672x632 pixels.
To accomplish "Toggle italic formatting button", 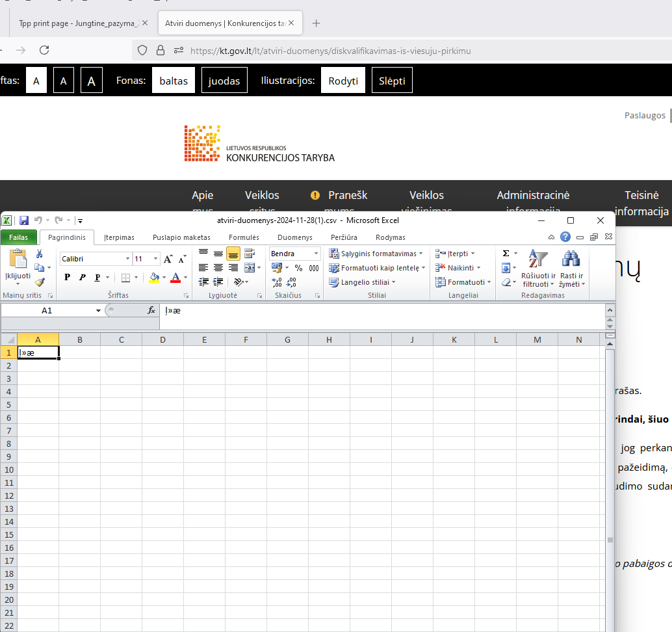I will coord(83,278).
